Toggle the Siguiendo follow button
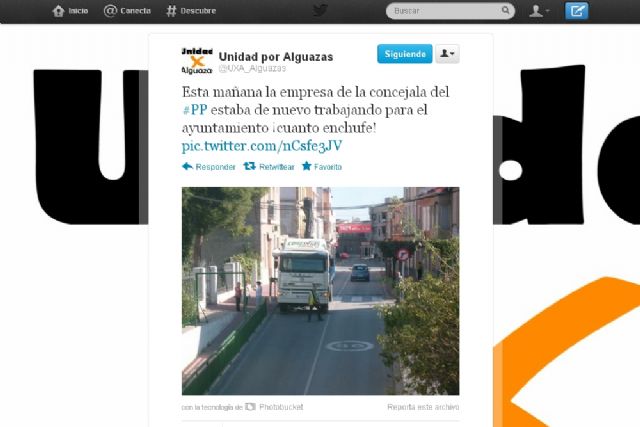This screenshot has width=640, height=427. tap(404, 54)
